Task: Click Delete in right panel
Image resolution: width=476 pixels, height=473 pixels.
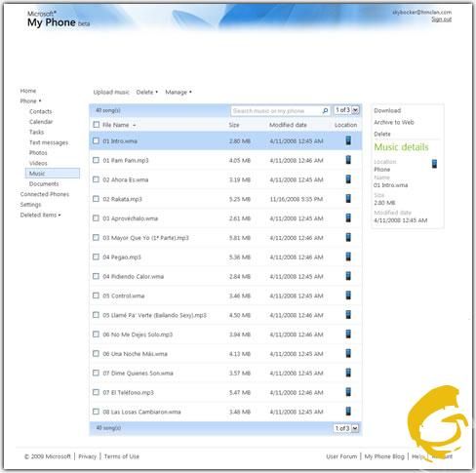Action: coord(382,134)
